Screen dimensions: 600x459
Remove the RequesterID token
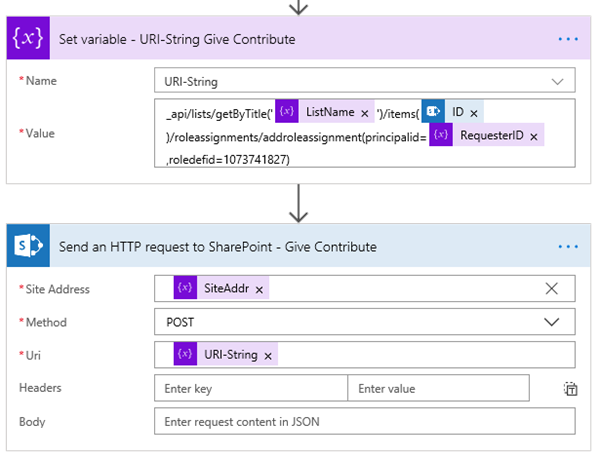[x=534, y=136]
